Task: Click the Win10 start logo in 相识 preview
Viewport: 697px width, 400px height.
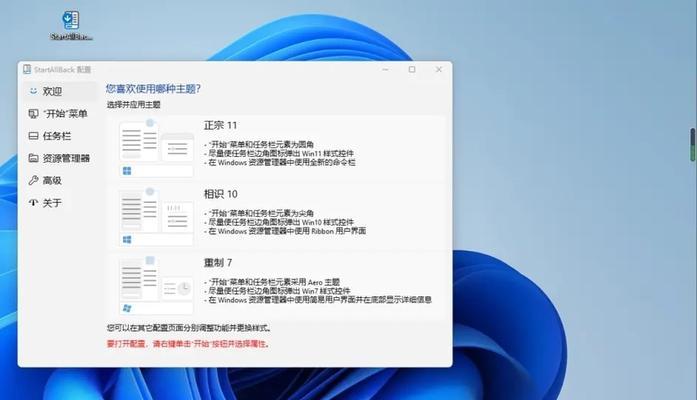Action: tap(127, 240)
